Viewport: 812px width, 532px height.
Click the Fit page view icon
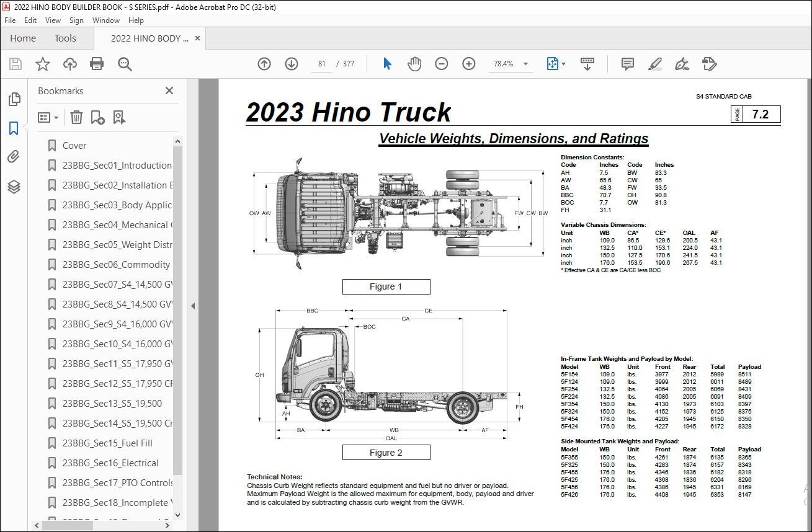pyautogui.click(x=552, y=64)
